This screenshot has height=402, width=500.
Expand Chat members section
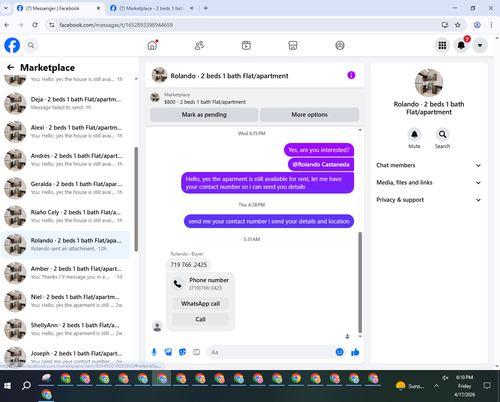click(429, 165)
